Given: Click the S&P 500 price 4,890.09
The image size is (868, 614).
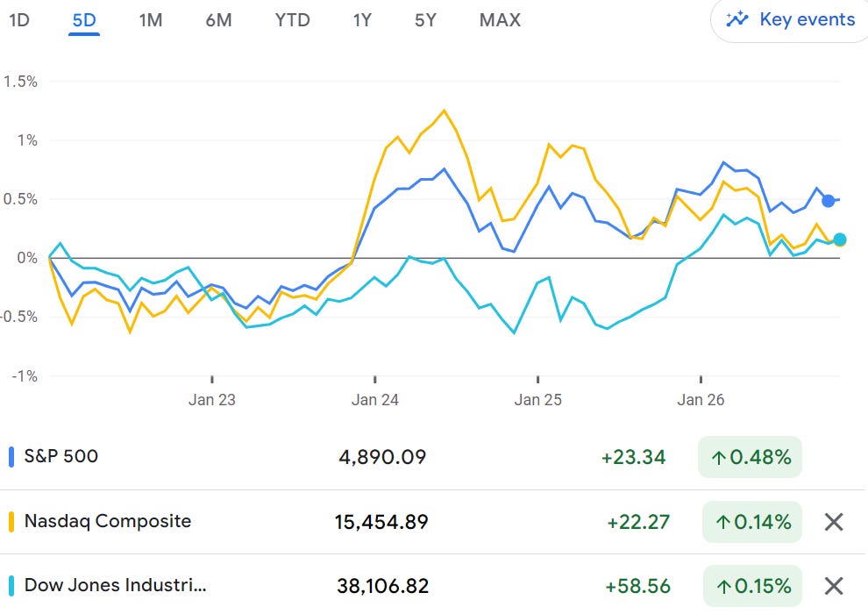Looking at the screenshot, I should pyautogui.click(x=382, y=457).
